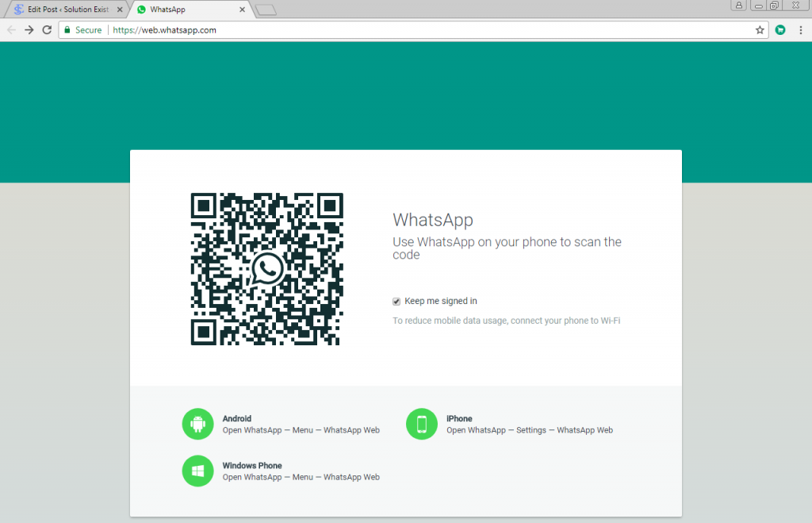Reload the WhatsApp Web page
The height and width of the screenshot is (523, 812).
point(46,29)
